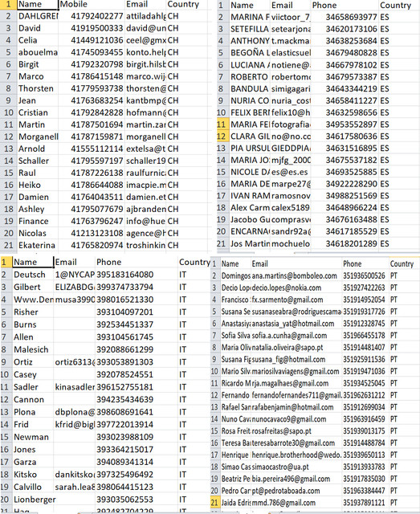420x514 pixels.
Task: Click phone number 34953552897
Action: [x=345, y=124]
